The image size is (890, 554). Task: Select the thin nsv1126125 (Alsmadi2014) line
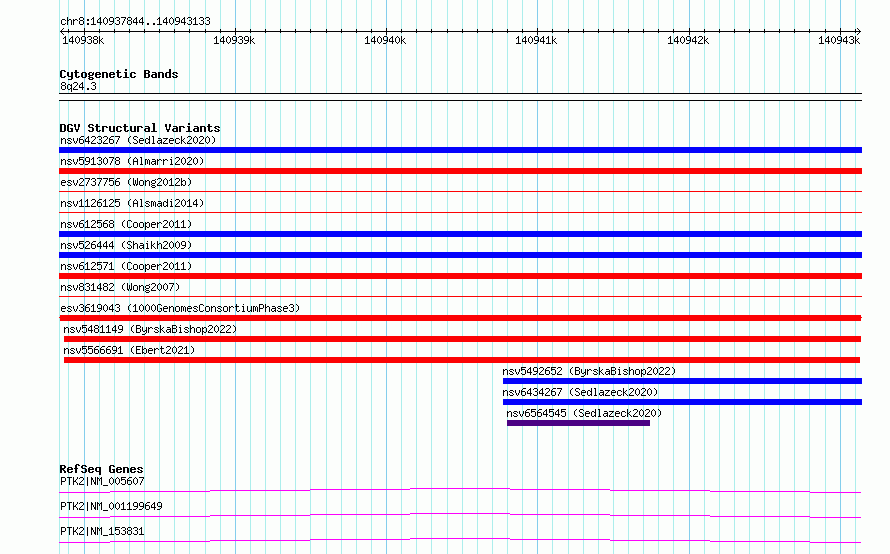pyautogui.click(x=460, y=213)
